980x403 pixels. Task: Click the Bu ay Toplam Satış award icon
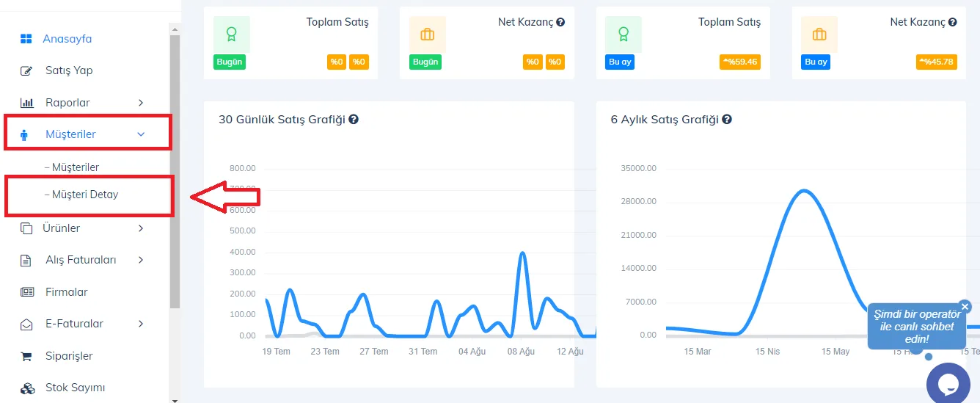tap(624, 34)
